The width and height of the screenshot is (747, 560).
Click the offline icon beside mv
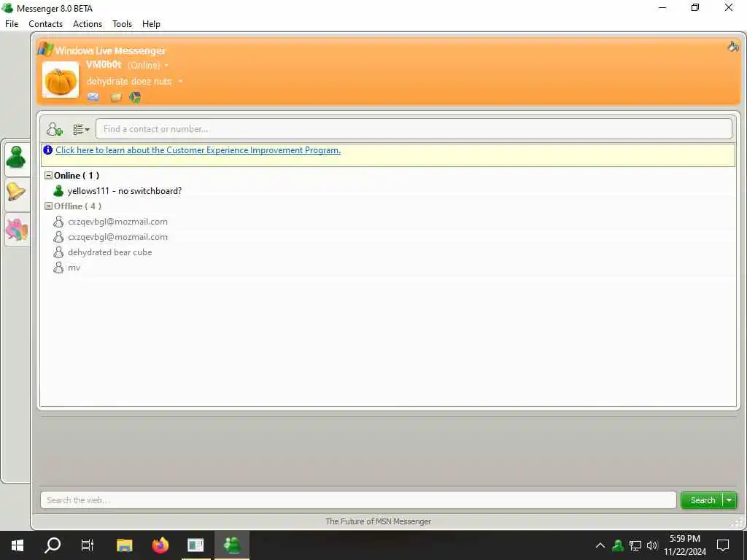pyautogui.click(x=58, y=268)
